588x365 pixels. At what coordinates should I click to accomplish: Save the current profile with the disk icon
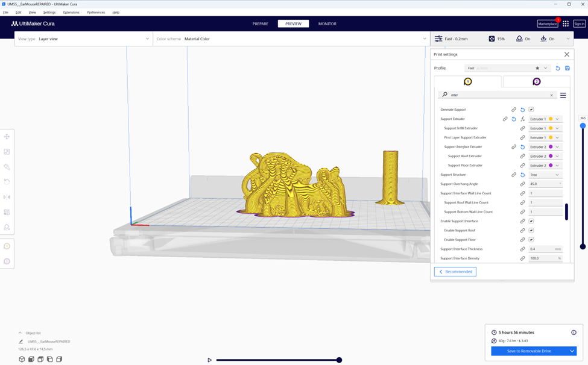[x=567, y=68]
